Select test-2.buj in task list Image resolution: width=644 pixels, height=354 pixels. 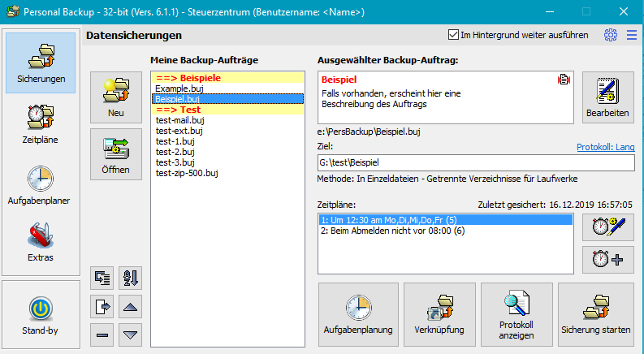228,152
